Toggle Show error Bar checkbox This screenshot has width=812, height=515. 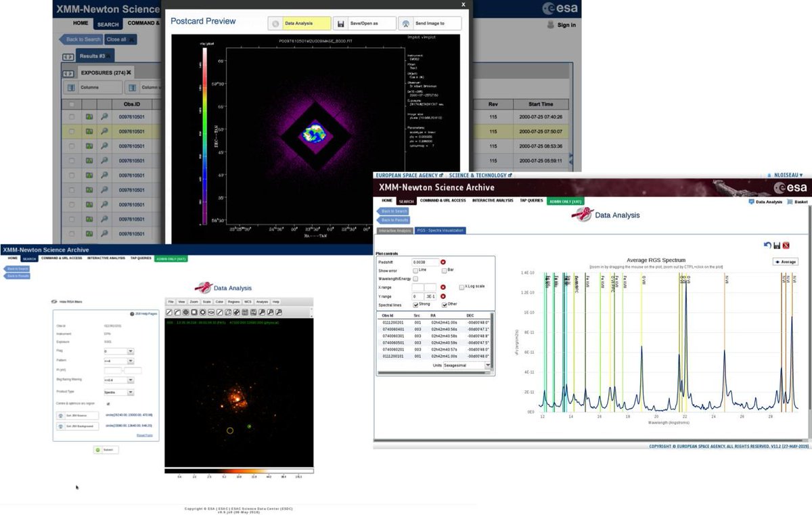pos(445,271)
